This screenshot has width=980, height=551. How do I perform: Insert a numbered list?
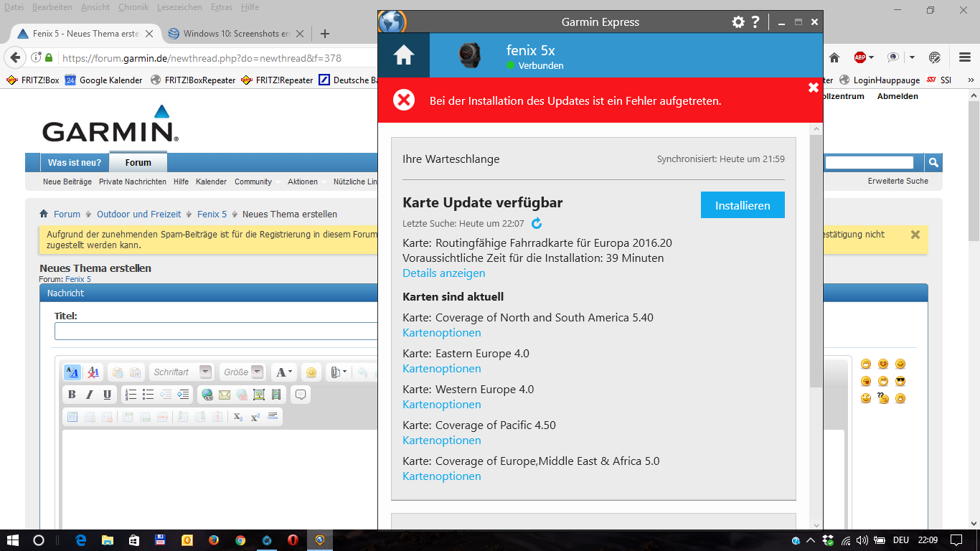[131, 395]
